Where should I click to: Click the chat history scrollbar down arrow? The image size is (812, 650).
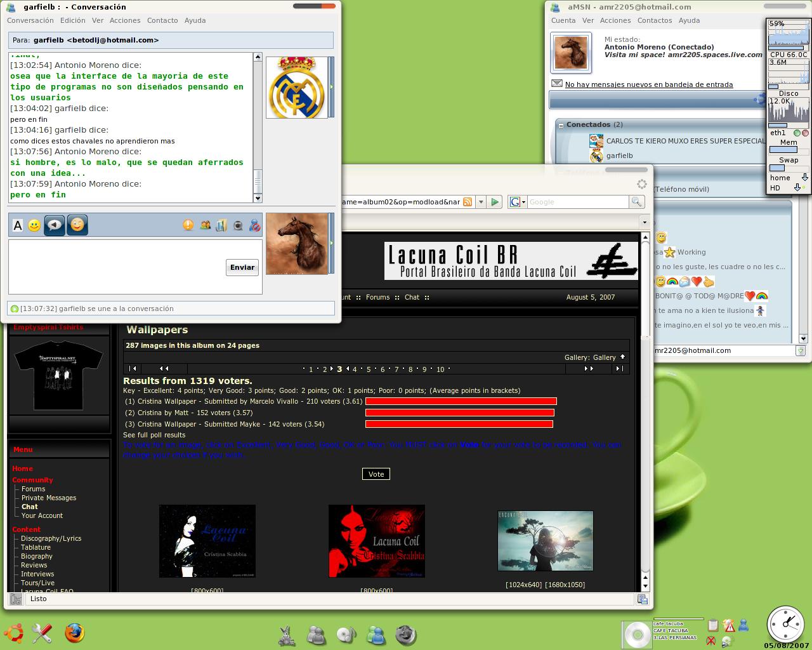tap(258, 198)
